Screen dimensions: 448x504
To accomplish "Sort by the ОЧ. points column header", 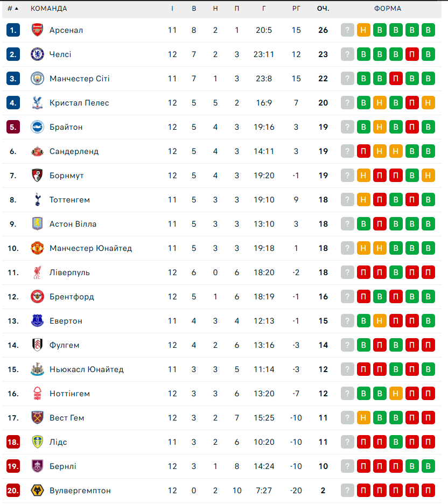I will click(323, 9).
